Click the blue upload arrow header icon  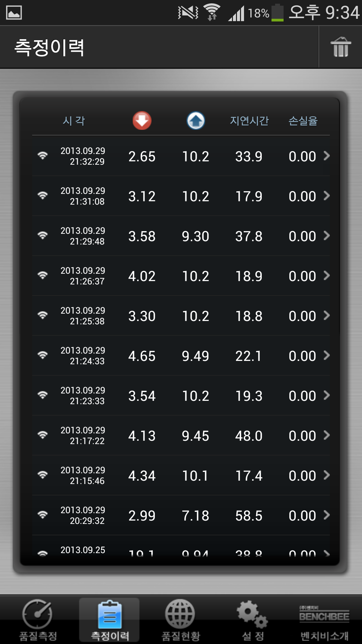(x=196, y=120)
